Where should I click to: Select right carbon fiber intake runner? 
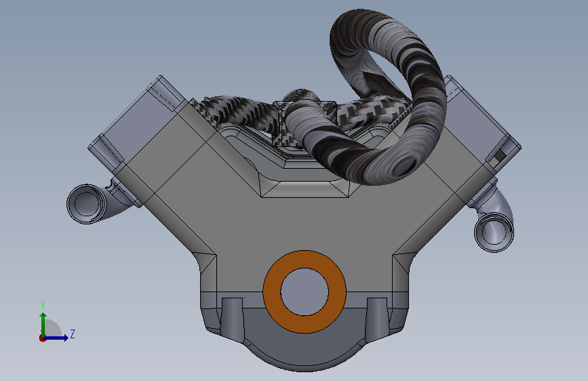click(370, 111)
